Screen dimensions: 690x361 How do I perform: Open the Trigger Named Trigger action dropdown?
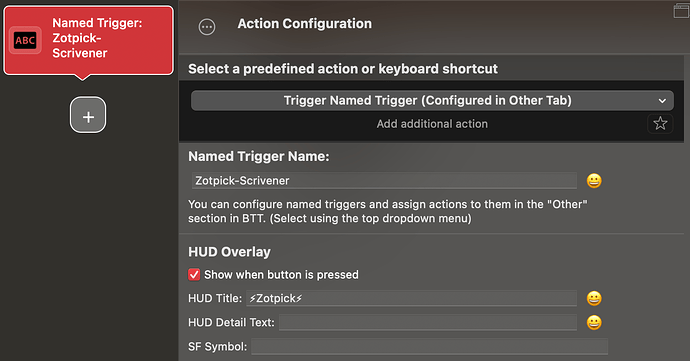pyautogui.click(x=432, y=100)
